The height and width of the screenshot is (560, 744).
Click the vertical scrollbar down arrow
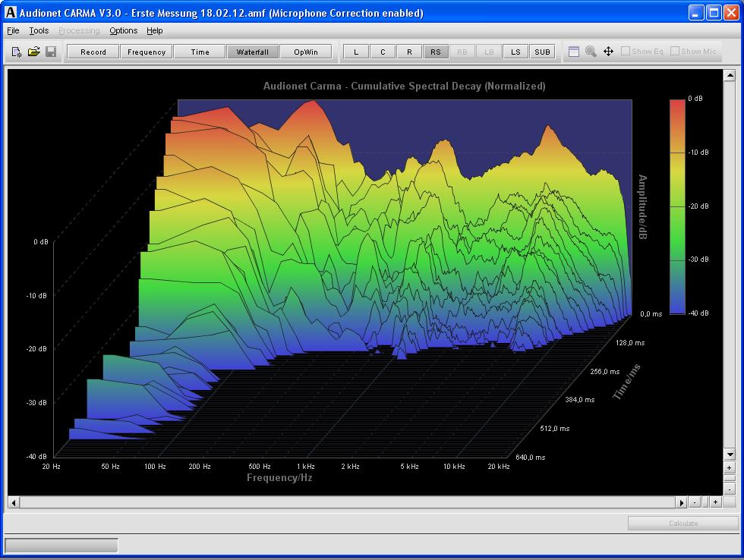[x=730, y=455]
